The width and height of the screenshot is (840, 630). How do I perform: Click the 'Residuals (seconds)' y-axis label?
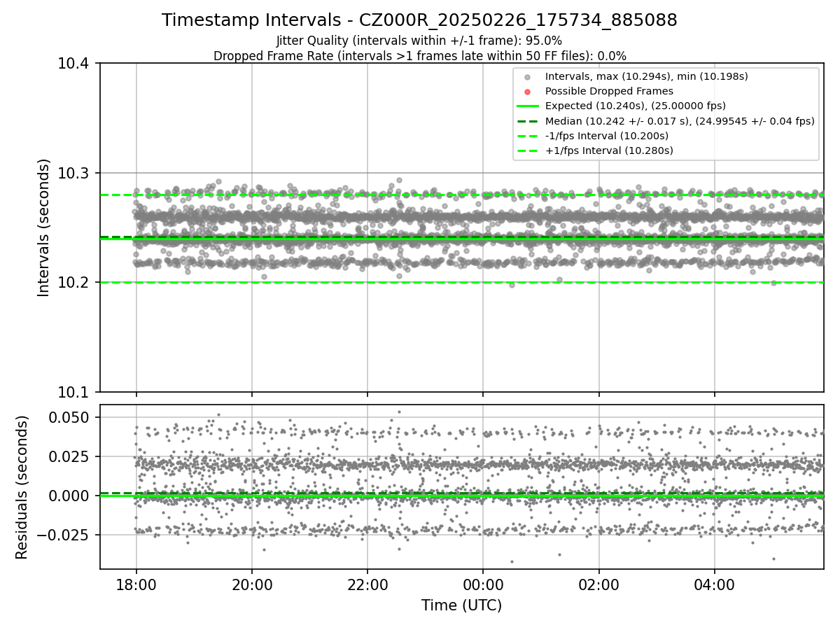(22, 487)
